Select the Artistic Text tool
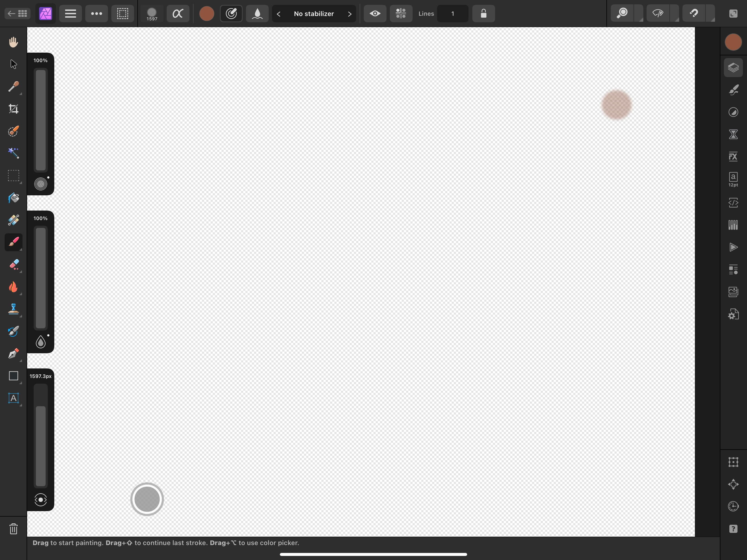This screenshot has width=747, height=560. click(14, 398)
